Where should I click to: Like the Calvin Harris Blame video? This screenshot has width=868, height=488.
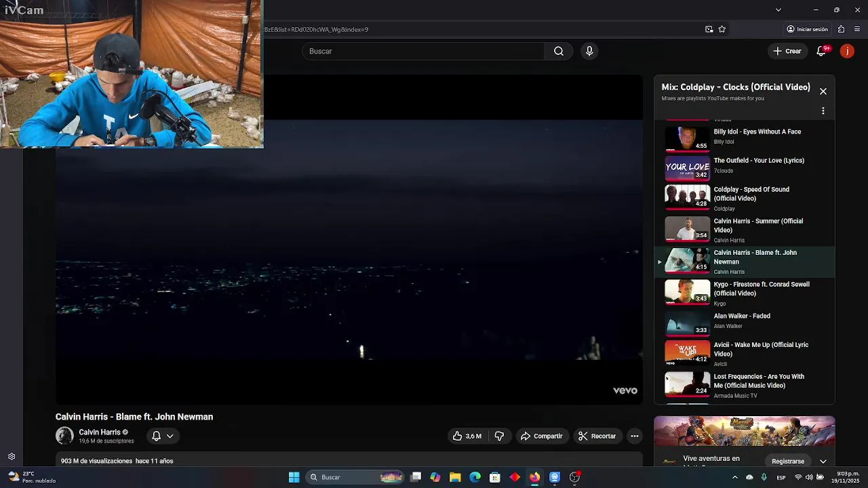[x=467, y=436]
